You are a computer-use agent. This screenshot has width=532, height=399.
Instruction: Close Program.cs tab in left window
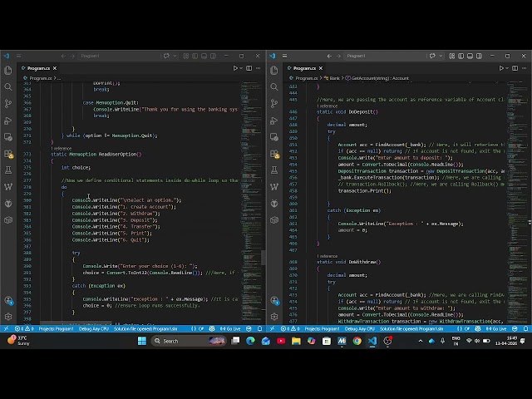point(55,68)
